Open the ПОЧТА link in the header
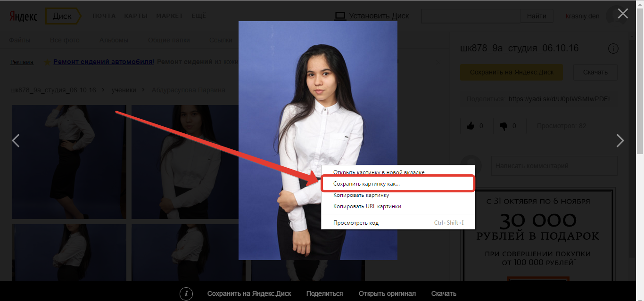The height and width of the screenshot is (301, 644). click(104, 16)
